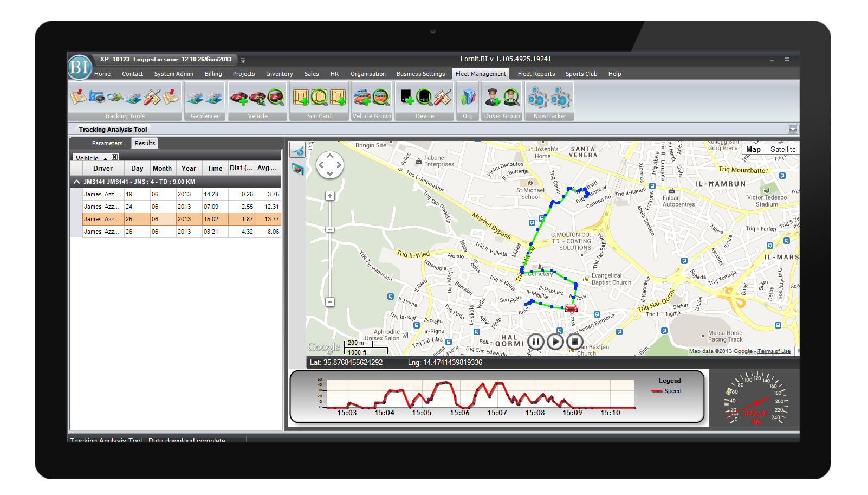Screen dimensions: 868x495
Task: Click the red car marker on the map
Action: [571, 308]
